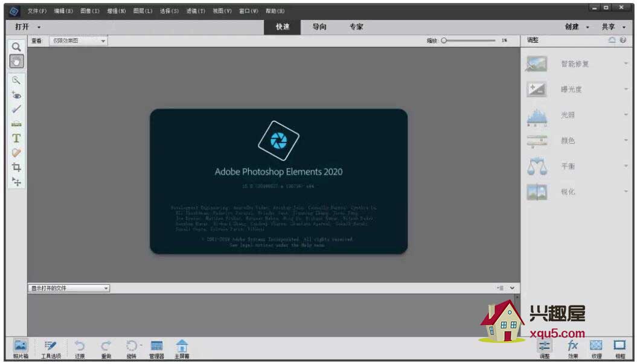
Task: Open the 滤镜(T) menu
Action: point(196,11)
